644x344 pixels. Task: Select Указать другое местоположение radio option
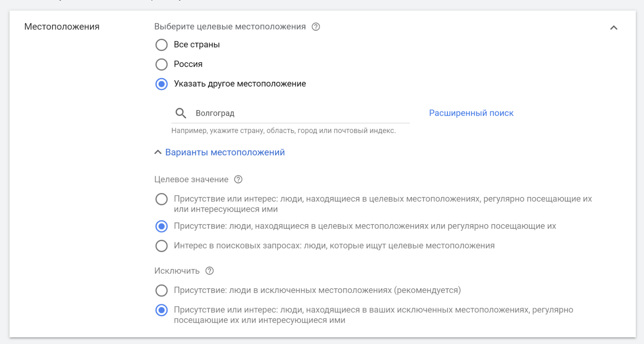pyautogui.click(x=161, y=84)
